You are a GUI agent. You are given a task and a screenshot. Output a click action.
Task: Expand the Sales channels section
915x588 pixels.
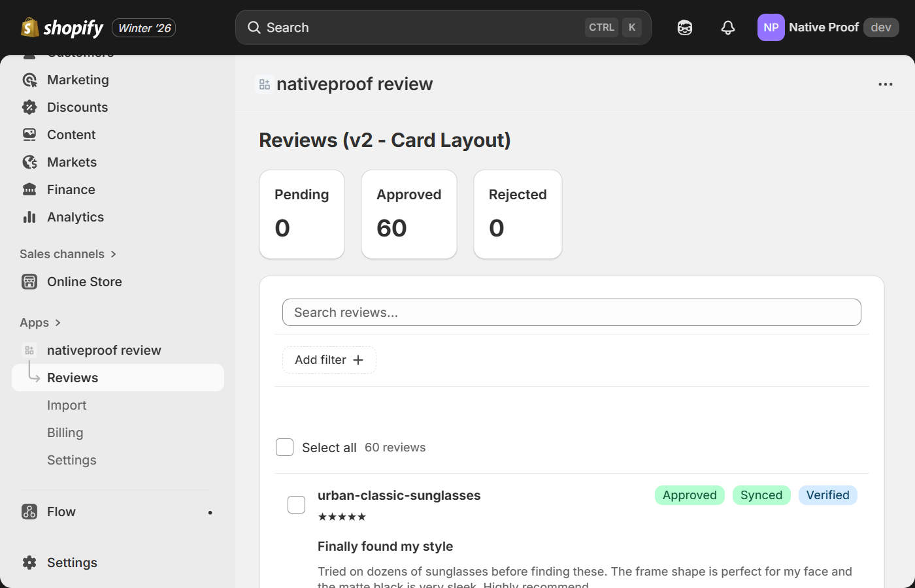coord(68,253)
